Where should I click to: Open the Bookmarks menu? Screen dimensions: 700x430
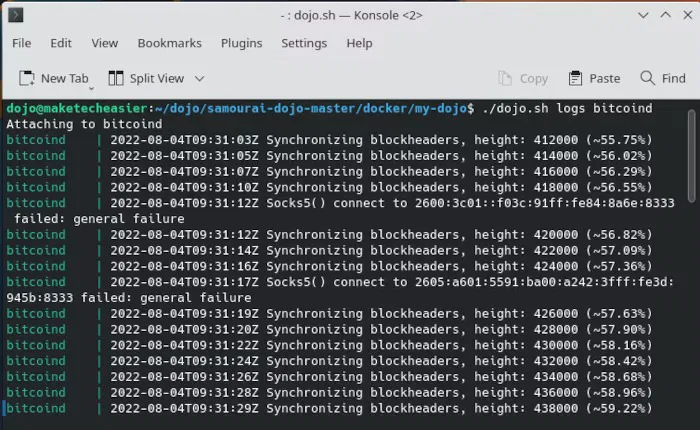pos(170,43)
